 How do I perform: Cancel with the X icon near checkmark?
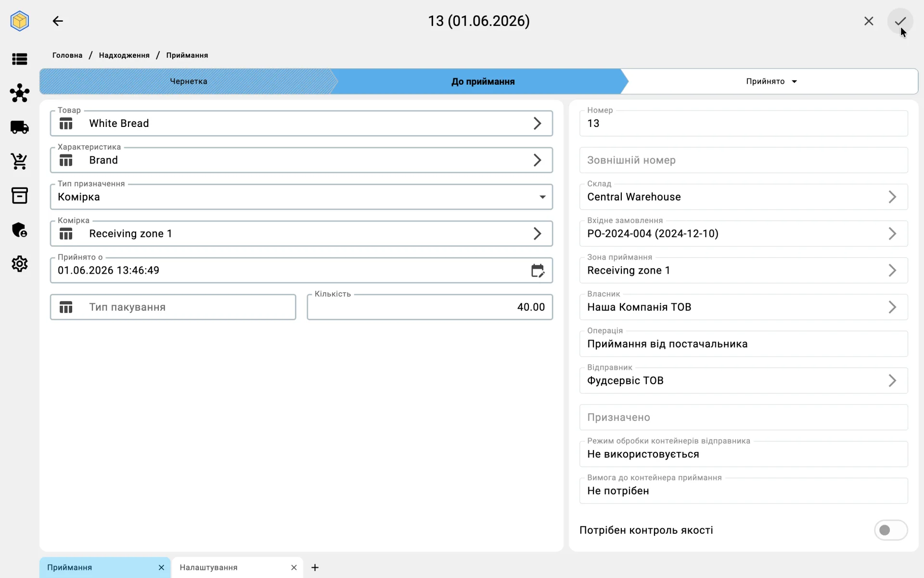click(x=869, y=21)
